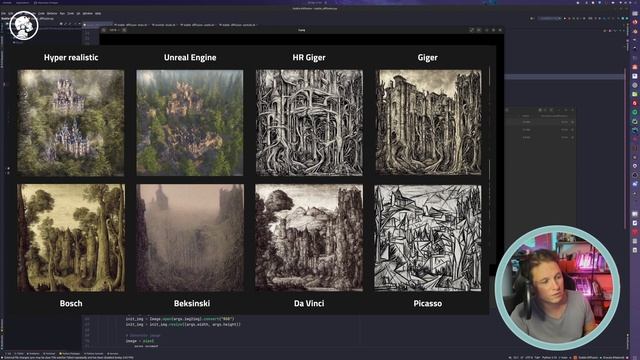Open the Python Console tool window tab
640x360 pixels.
pos(94,353)
